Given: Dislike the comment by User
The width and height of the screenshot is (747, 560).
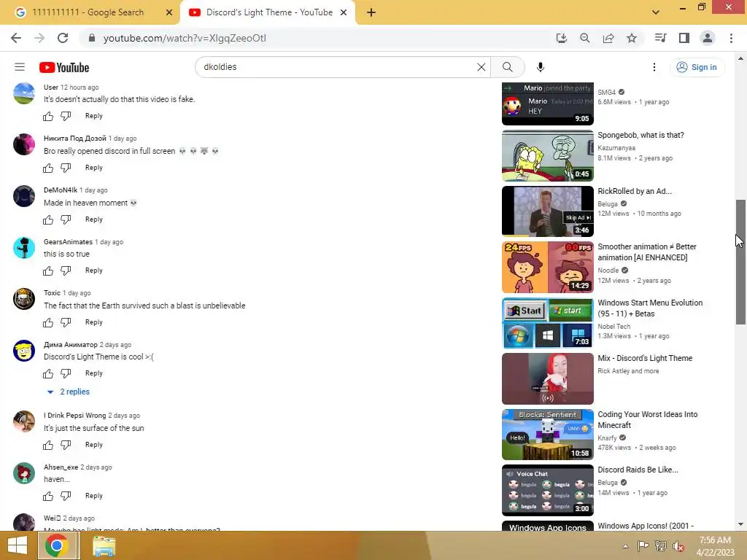Looking at the screenshot, I should pos(66,116).
